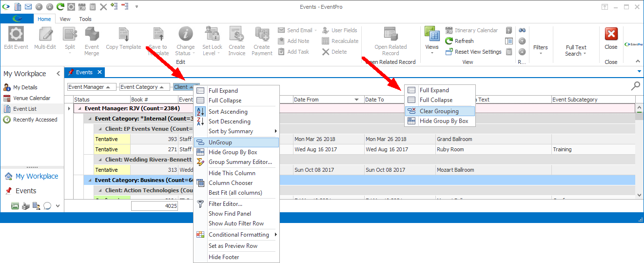Click the My Details person icon

coord(7,87)
